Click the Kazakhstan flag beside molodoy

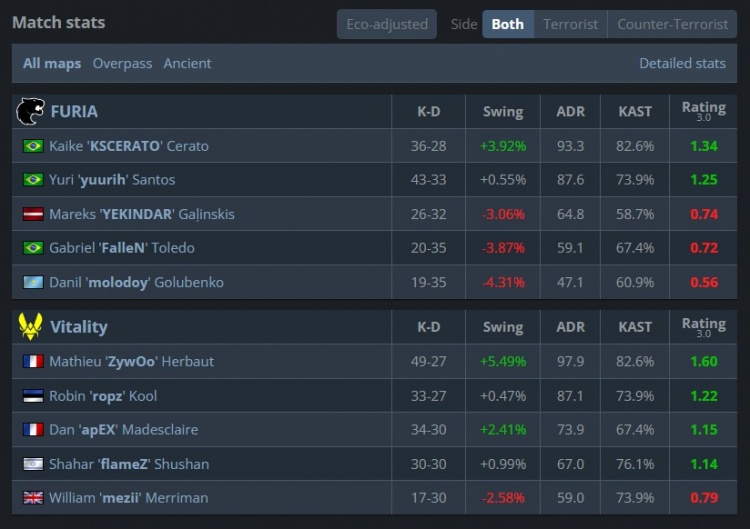point(32,282)
